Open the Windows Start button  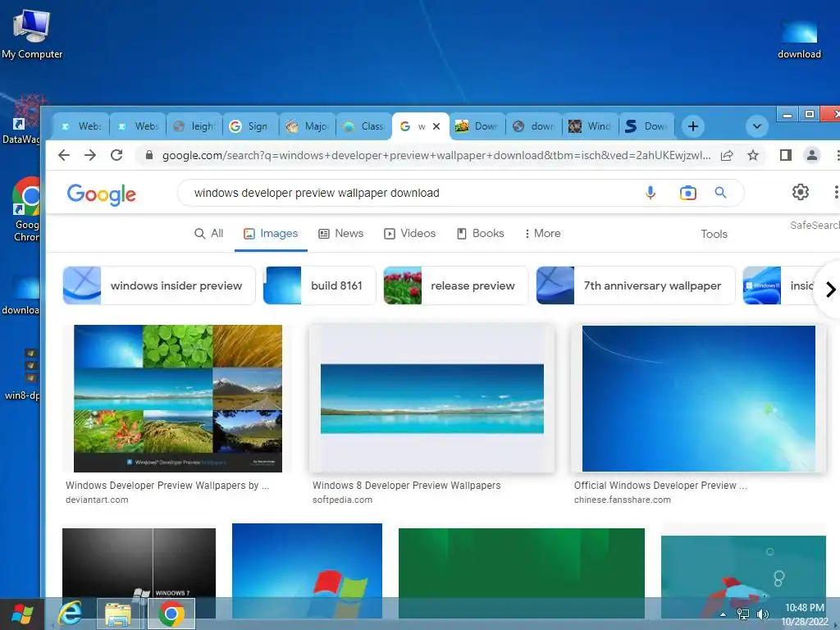tap(22, 614)
